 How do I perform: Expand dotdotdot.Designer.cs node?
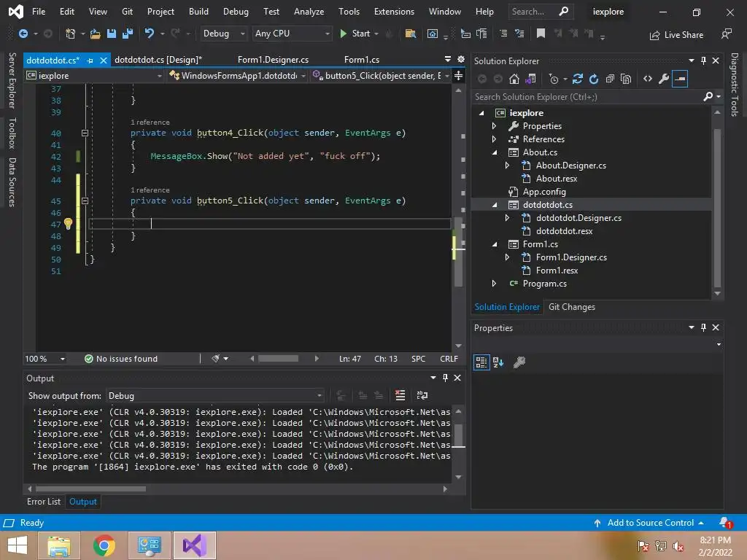(508, 218)
